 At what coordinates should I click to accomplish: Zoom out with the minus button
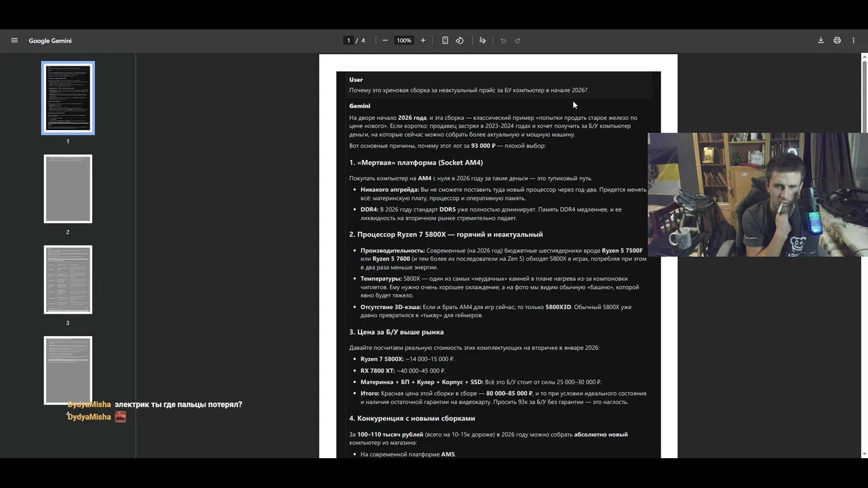(385, 41)
